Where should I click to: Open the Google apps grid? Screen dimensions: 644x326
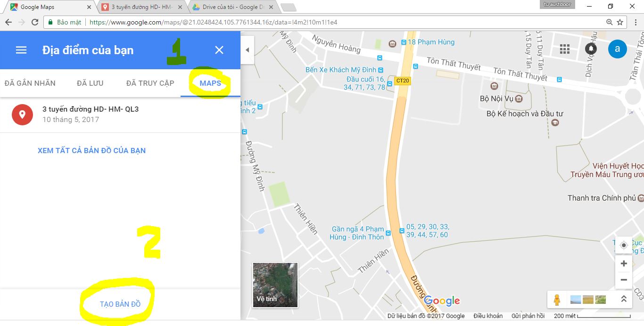click(x=565, y=49)
